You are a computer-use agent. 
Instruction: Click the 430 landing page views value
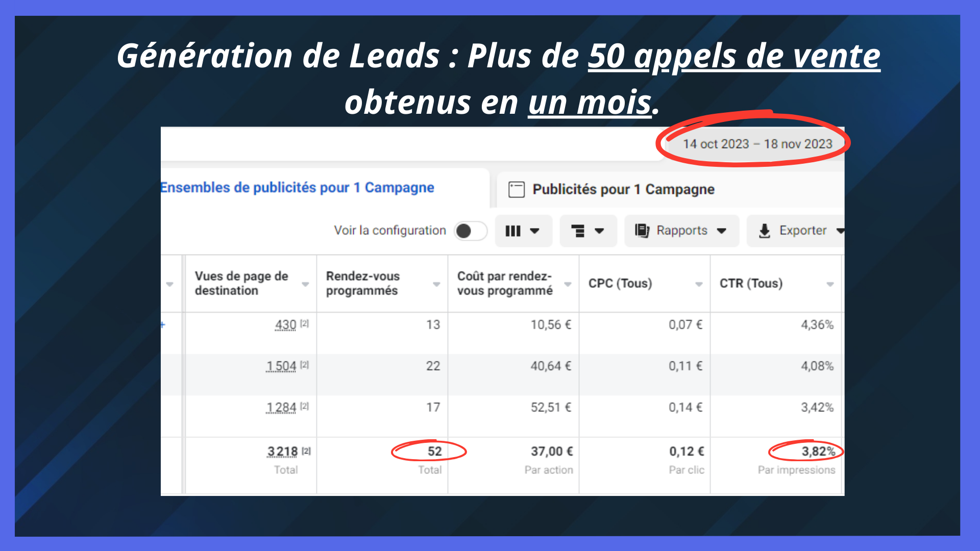click(x=285, y=325)
